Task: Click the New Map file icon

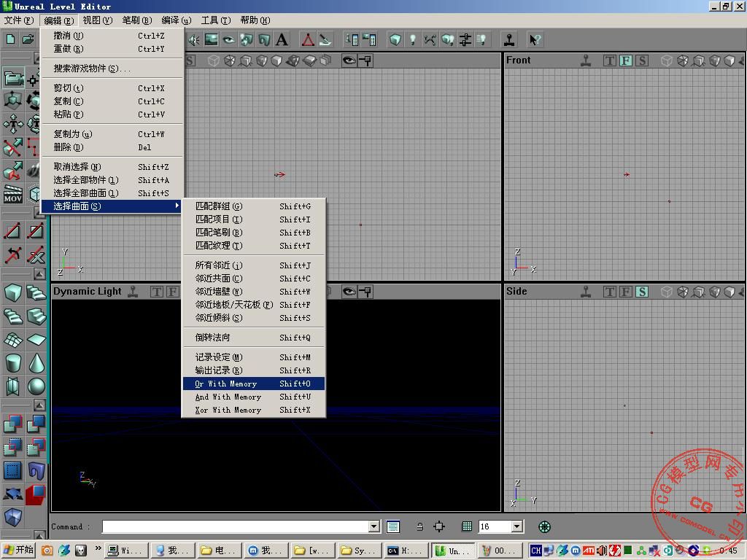Action: [10, 39]
